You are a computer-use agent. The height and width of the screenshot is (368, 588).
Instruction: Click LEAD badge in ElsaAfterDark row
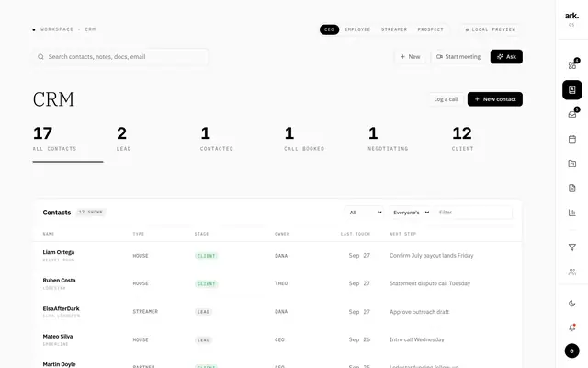203,312
